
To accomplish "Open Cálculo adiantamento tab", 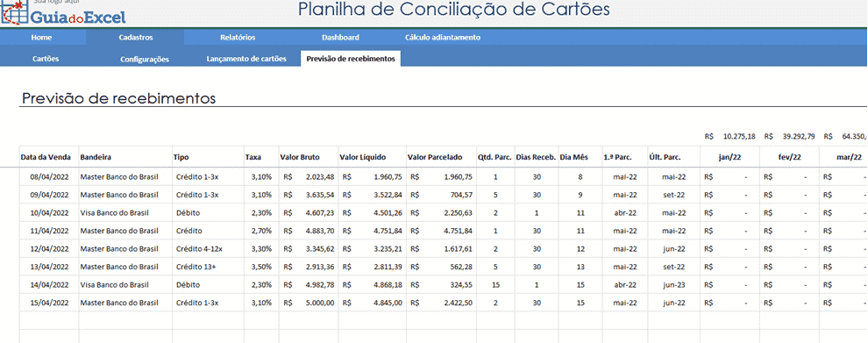I will [x=442, y=38].
